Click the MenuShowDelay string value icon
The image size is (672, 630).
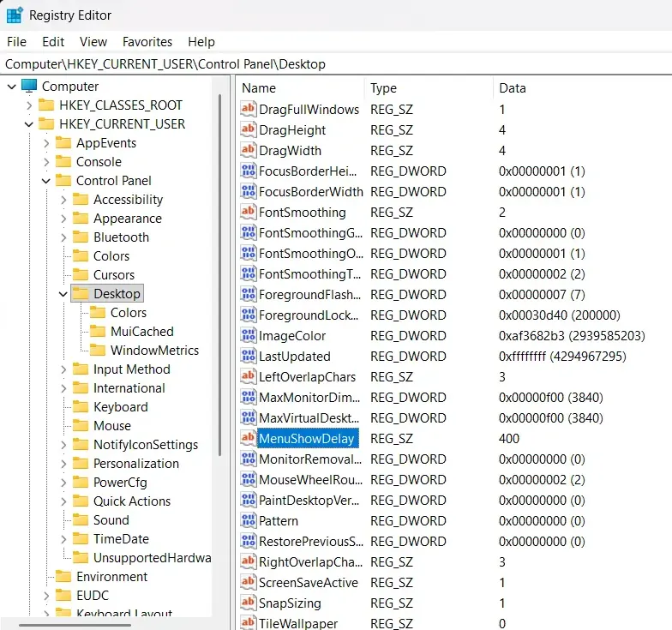tap(249, 438)
